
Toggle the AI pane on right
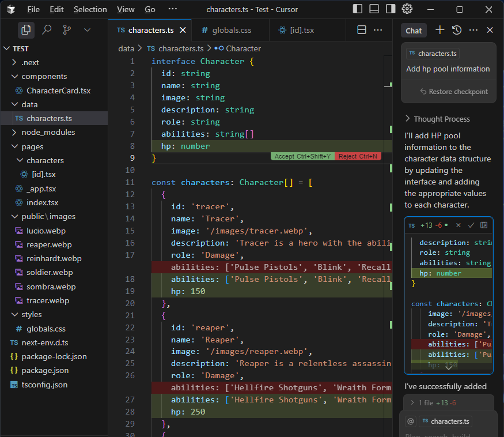pyautogui.click(x=391, y=9)
